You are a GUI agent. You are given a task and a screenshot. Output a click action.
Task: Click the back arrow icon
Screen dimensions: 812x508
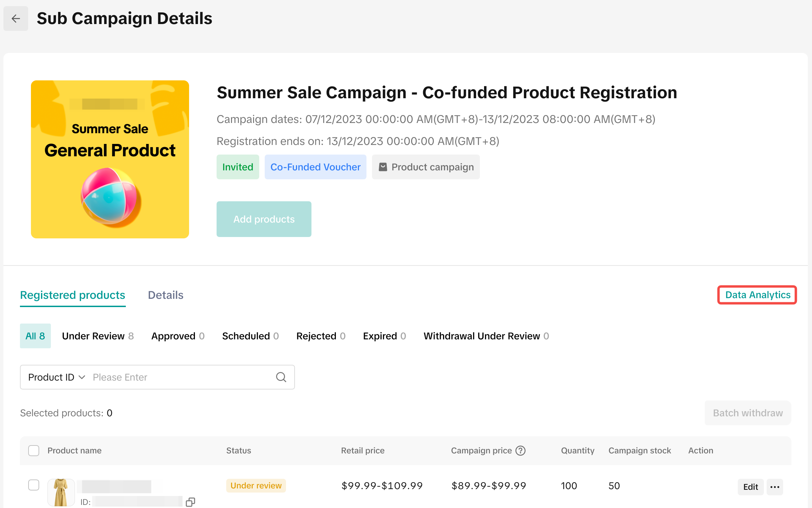coord(16,19)
